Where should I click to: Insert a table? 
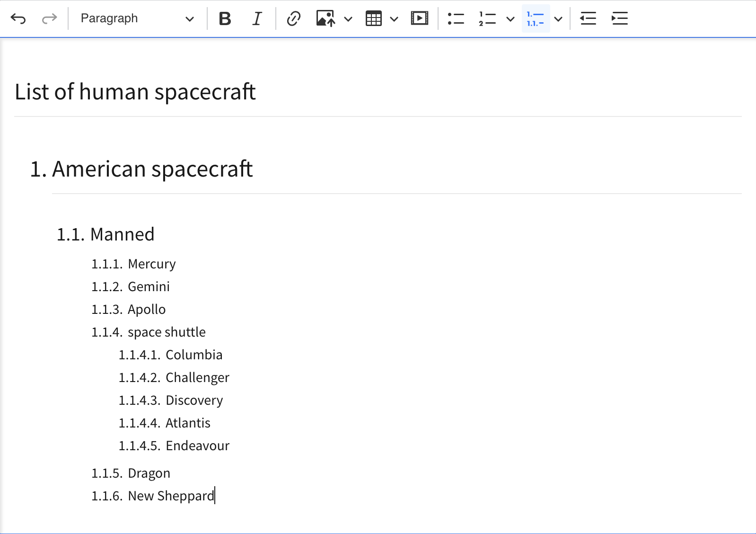[x=374, y=18]
